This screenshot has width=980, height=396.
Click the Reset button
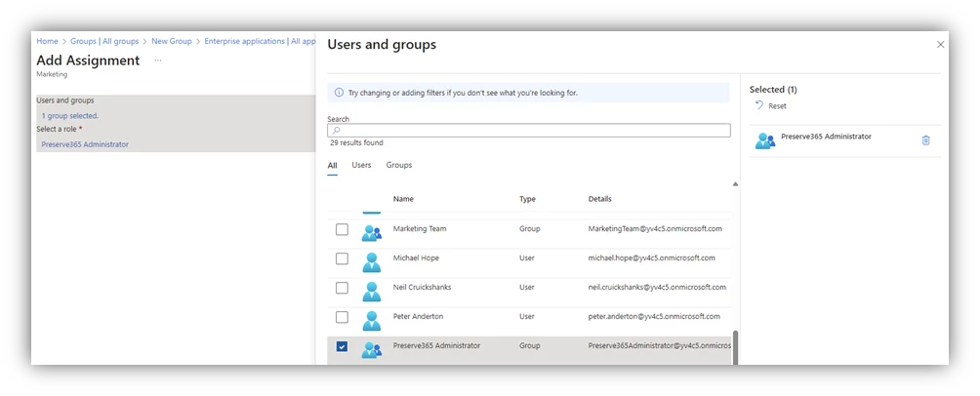(770, 106)
